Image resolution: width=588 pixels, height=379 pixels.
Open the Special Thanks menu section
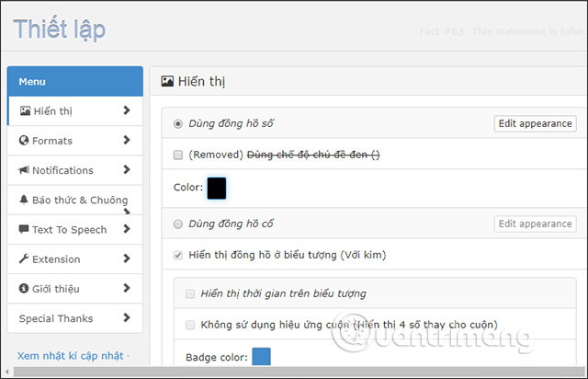(x=75, y=318)
